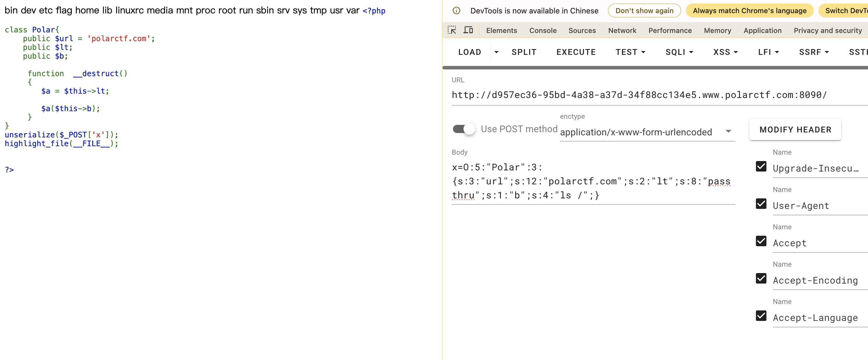Toggle the Use POST method switch
The width and height of the screenshot is (868, 360).
point(464,129)
